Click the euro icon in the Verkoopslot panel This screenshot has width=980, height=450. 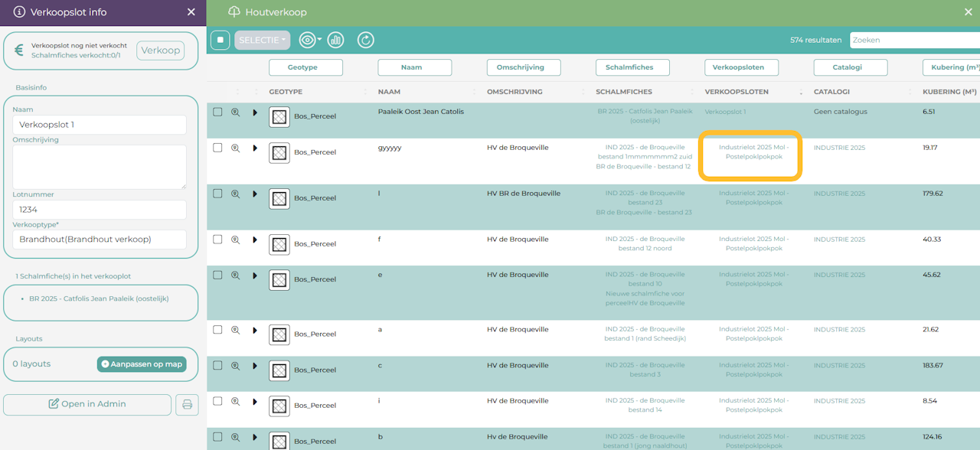[19, 51]
